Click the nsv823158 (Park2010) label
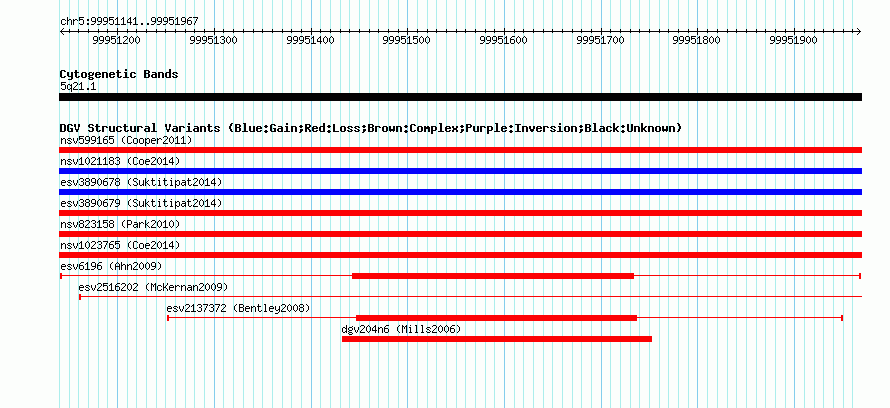890x408 pixels. click(x=120, y=224)
